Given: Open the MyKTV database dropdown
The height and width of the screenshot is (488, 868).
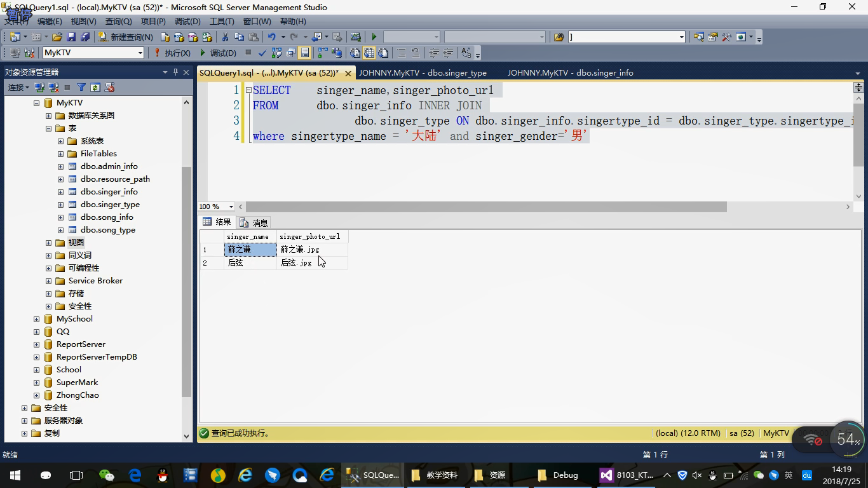Looking at the screenshot, I should 140,53.
